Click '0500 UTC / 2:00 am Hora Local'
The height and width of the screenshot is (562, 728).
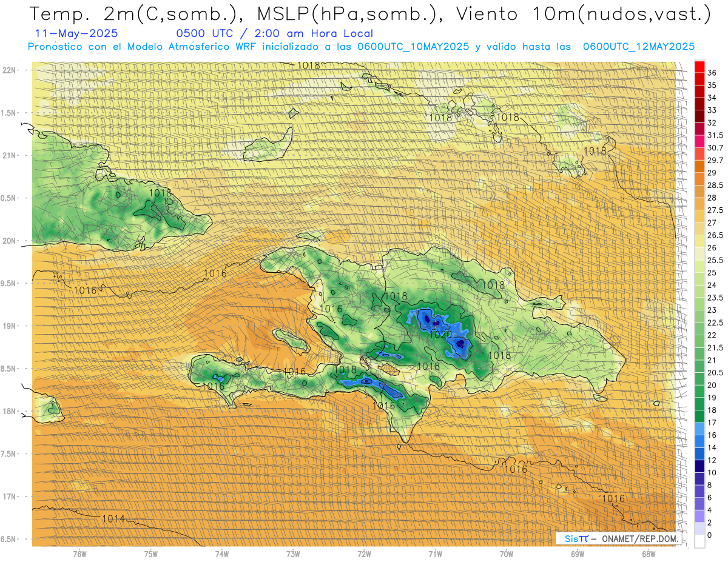click(x=274, y=33)
